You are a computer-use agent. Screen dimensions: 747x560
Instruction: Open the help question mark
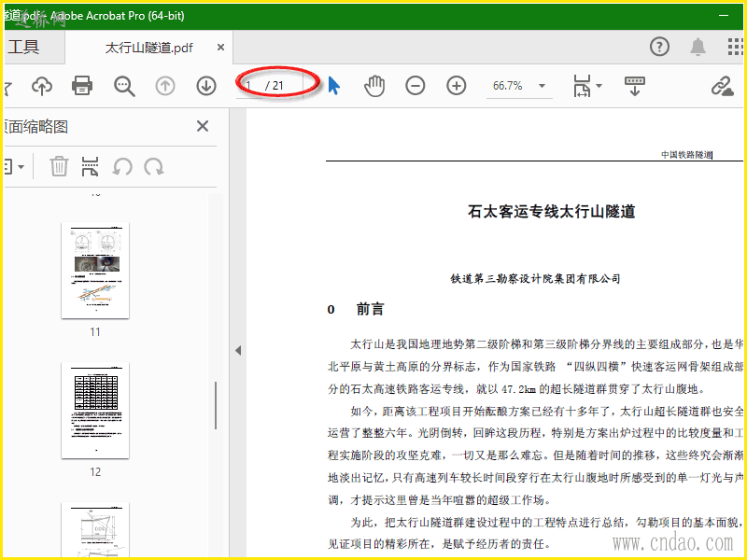tap(660, 47)
